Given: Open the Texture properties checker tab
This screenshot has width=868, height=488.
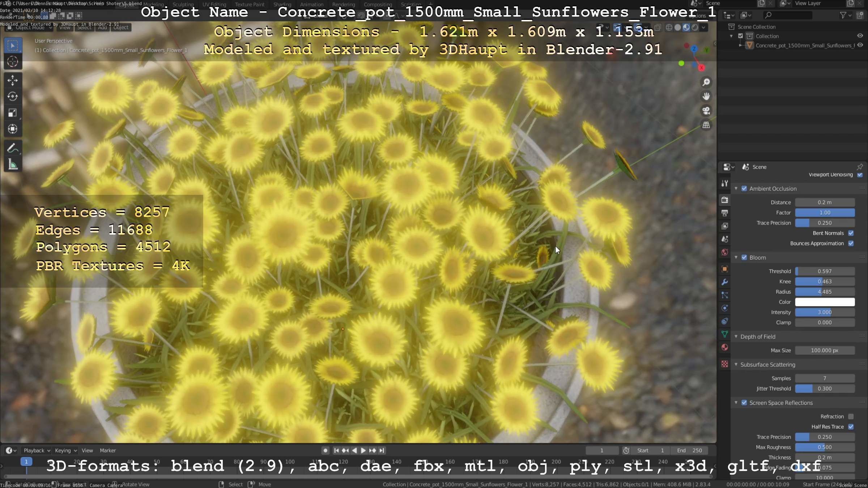Looking at the screenshot, I should point(724,364).
